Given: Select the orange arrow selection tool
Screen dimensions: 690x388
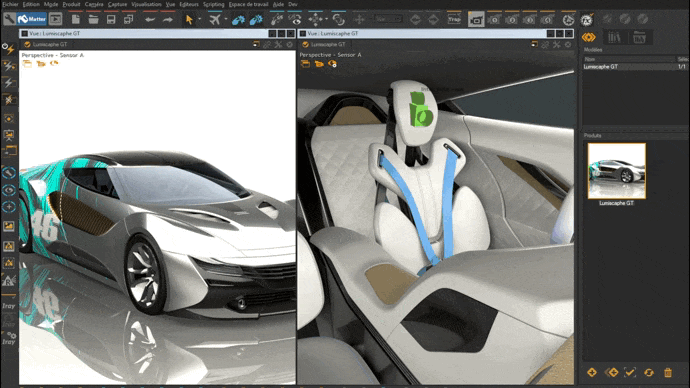Looking at the screenshot, I should pos(189,19).
